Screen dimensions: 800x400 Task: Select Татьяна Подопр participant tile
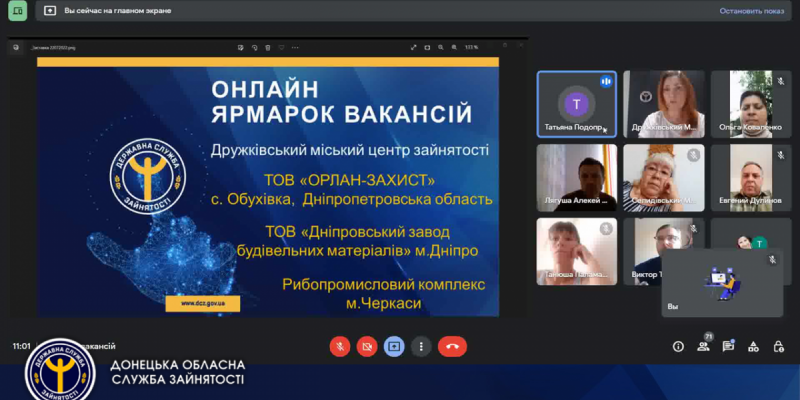[575, 103]
